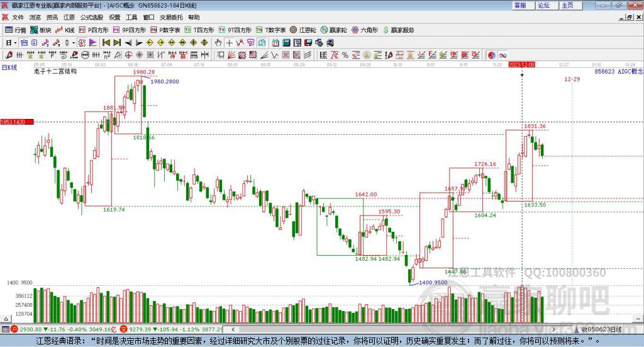The image size is (644, 347).
Task: Select the hand pan tool
Action: pos(218,43)
